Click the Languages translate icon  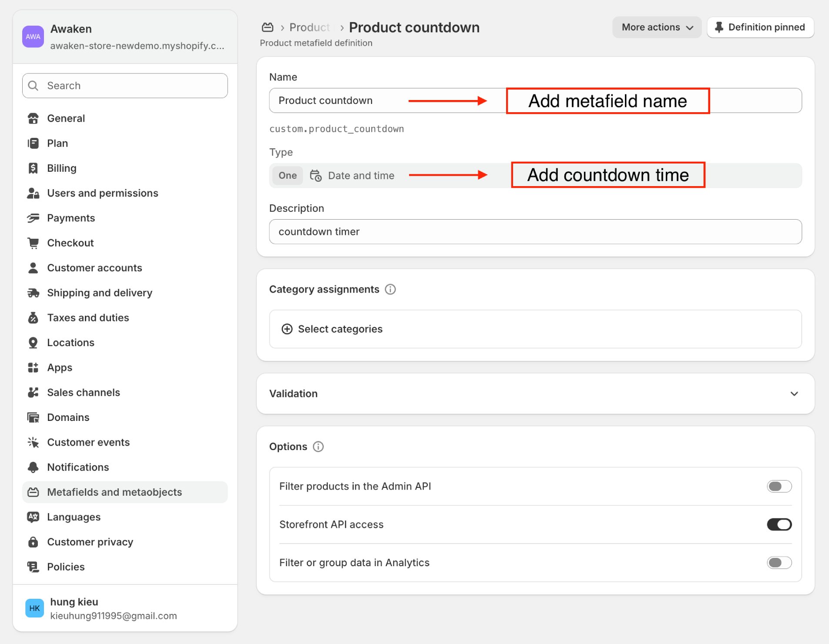[x=33, y=517]
